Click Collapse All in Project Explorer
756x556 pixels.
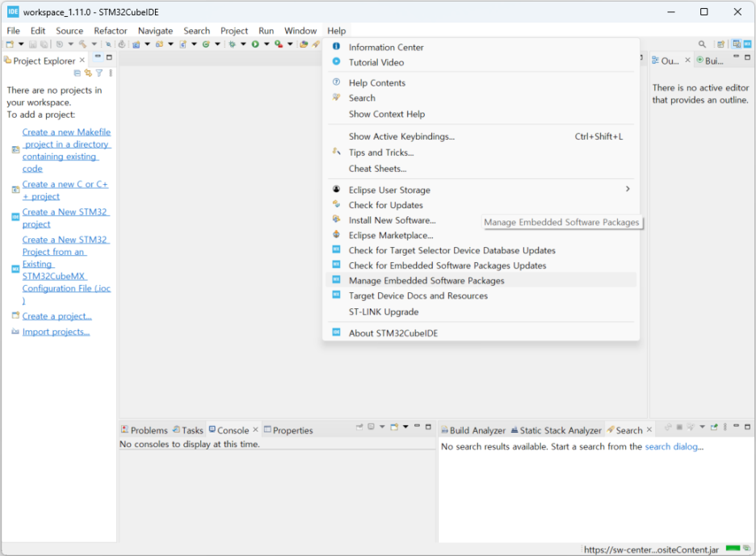(78, 73)
